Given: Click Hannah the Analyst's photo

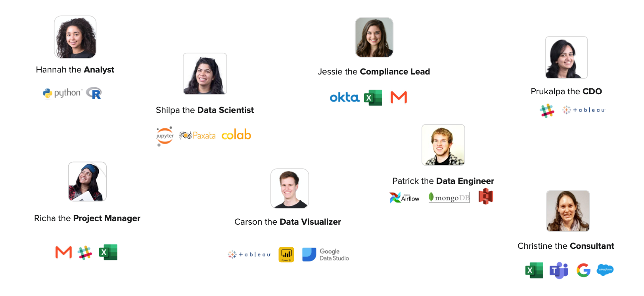Looking at the screenshot, I should (x=75, y=37).
